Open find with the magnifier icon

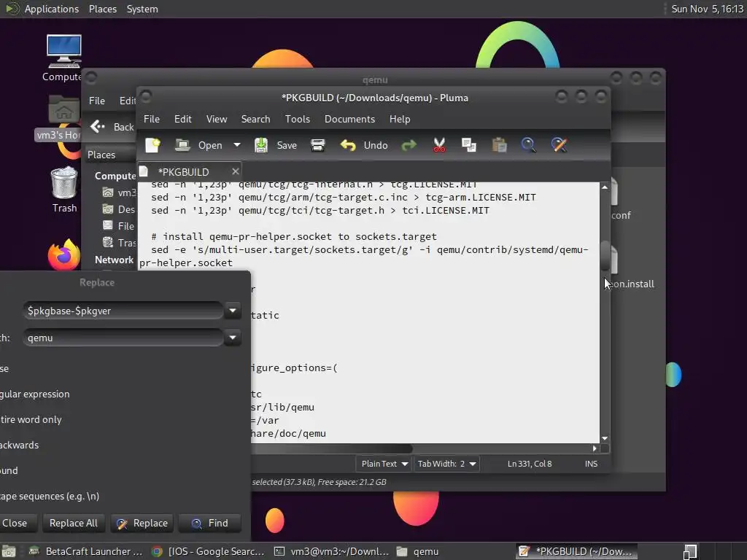tap(528, 145)
